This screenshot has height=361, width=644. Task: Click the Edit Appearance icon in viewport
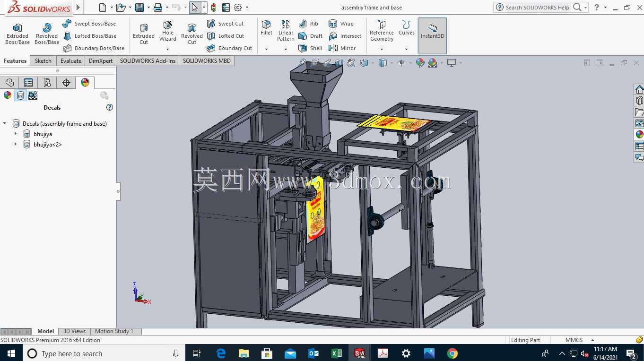pyautogui.click(x=420, y=63)
